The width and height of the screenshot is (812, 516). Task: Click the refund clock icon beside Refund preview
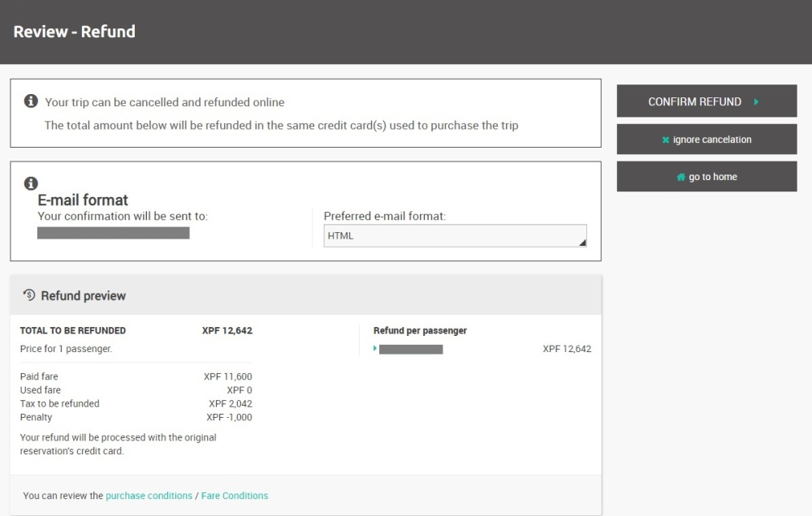coord(29,295)
